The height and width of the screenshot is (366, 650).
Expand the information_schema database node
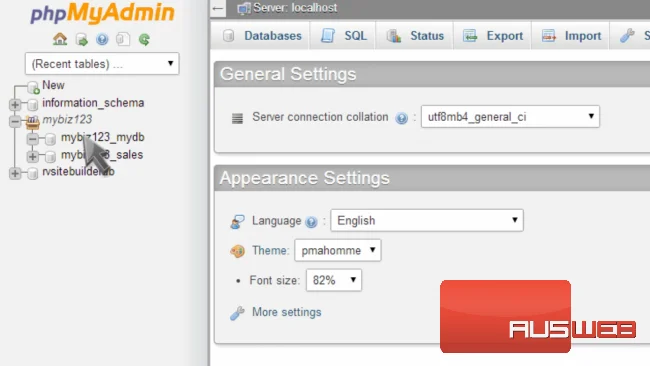coord(15,104)
